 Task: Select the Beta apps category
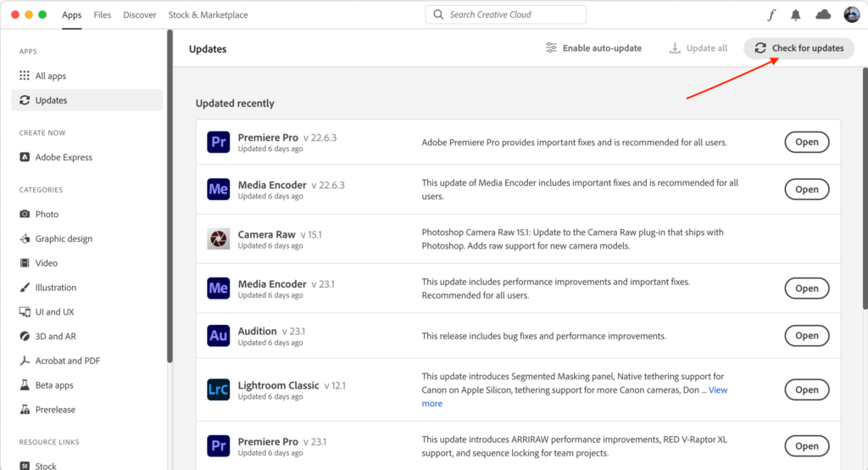(x=87, y=384)
